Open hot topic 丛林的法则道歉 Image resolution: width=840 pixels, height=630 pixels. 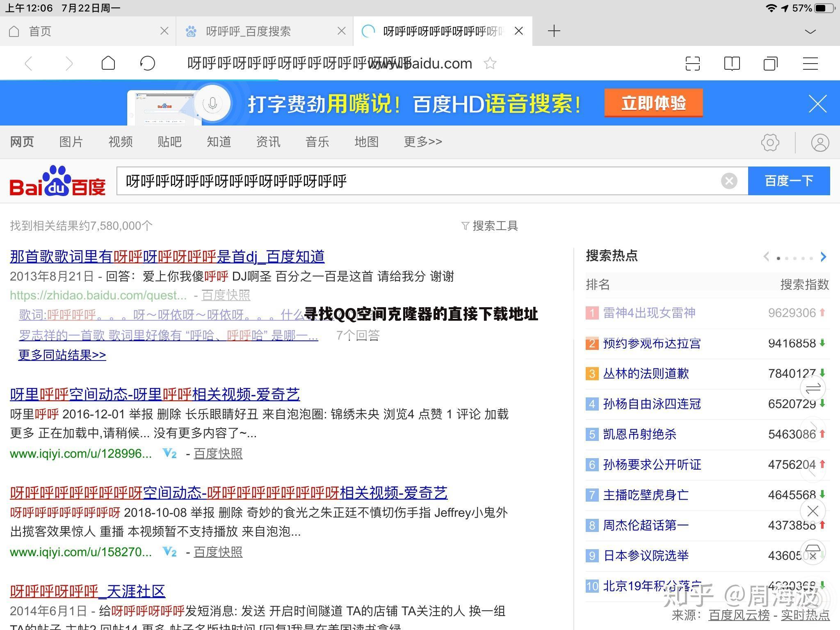[646, 374]
